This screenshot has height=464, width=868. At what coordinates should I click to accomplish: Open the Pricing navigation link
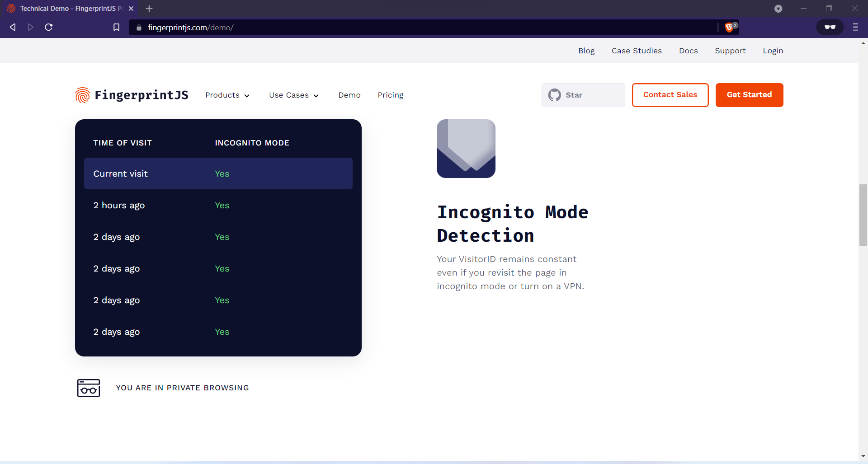pyautogui.click(x=391, y=95)
